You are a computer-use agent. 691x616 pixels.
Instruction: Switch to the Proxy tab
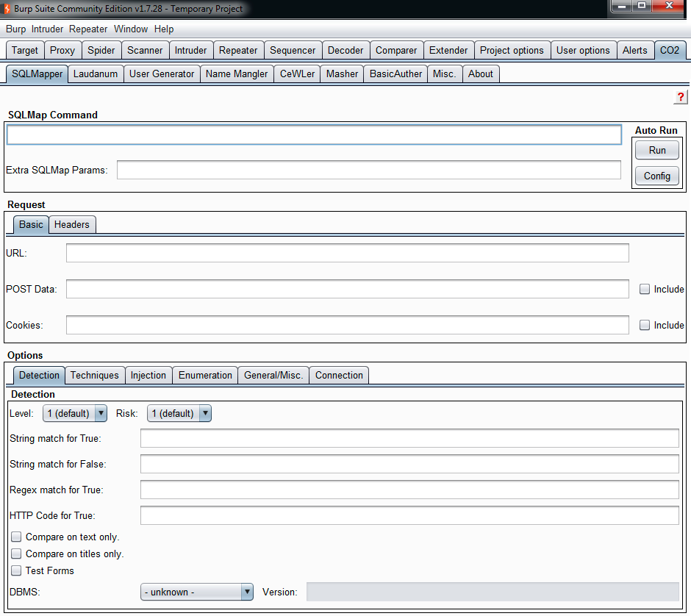62,50
